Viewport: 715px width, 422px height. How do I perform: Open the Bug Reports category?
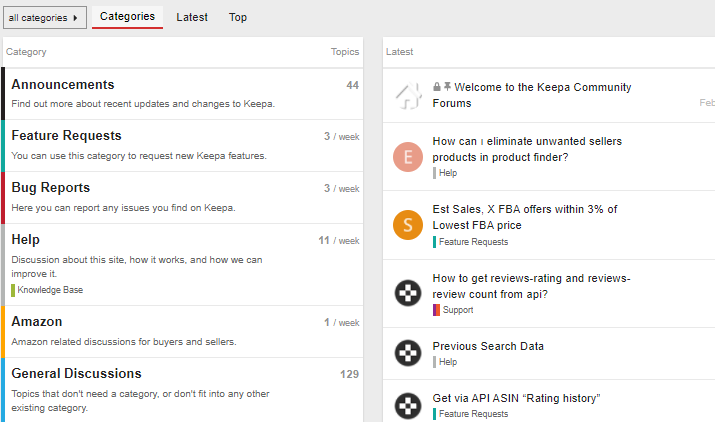(51, 188)
